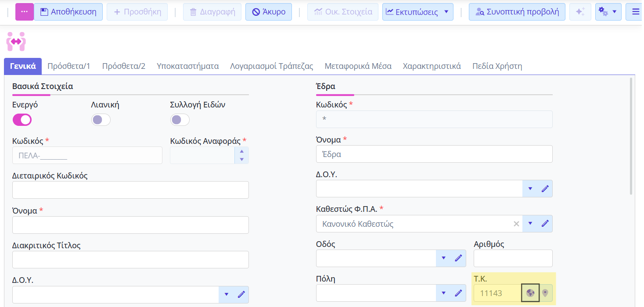Click the map pin icon beside Τ.Κ.
The image size is (644, 307).
(x=545, y=293)
